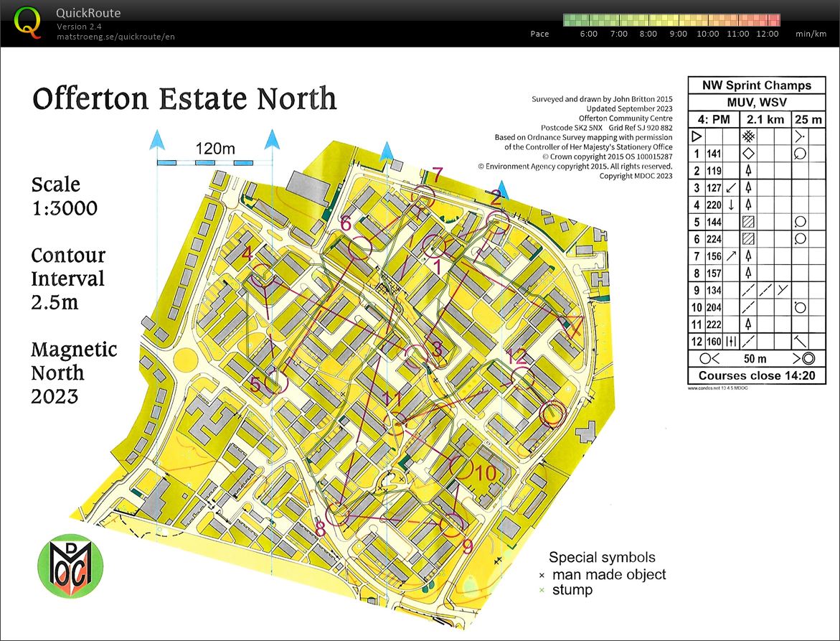Select control circle 2 on the map
This screenshot has width=840, height=641.
(498, 222)
